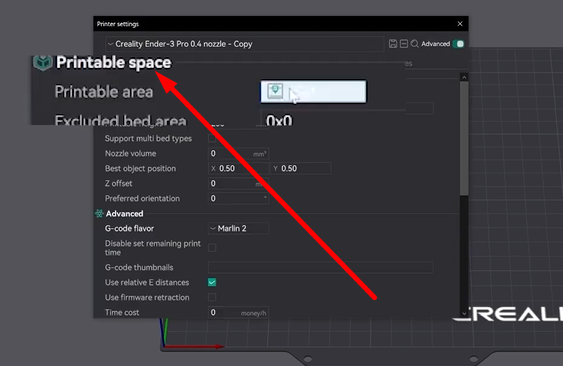The image size is (563, 366).
Task: Click the G-code thumbnails label
Action: click(139, 267)
